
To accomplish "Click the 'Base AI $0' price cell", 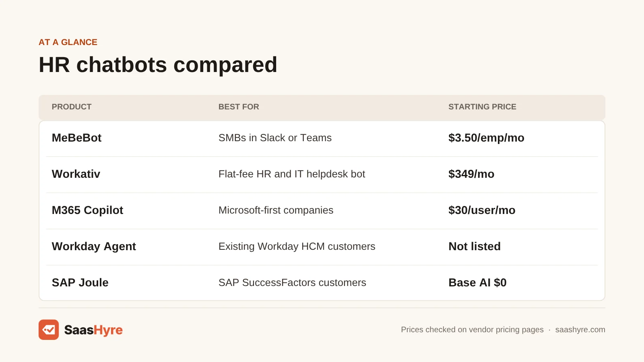I will click(x=477, y=283).
